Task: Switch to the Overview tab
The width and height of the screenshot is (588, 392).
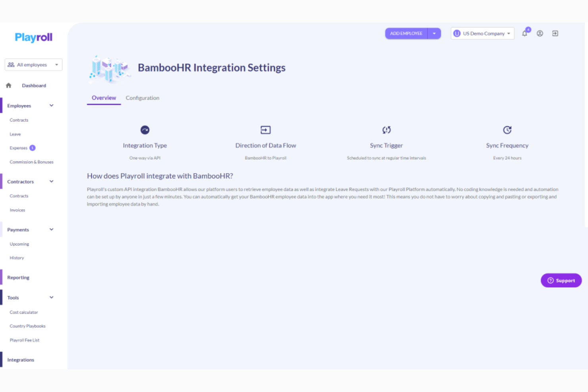Action: (104, 98)
